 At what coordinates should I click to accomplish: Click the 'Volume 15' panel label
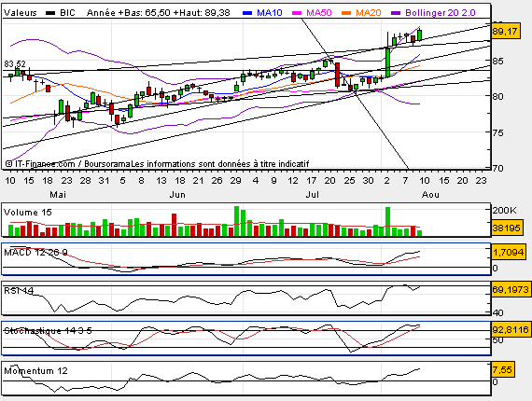click(27, 213)
